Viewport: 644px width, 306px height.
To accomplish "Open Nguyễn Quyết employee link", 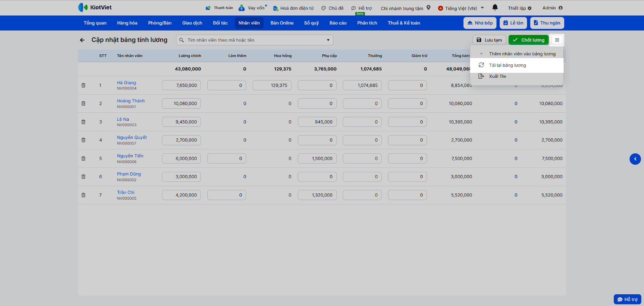I will click(x=132, y=137).
